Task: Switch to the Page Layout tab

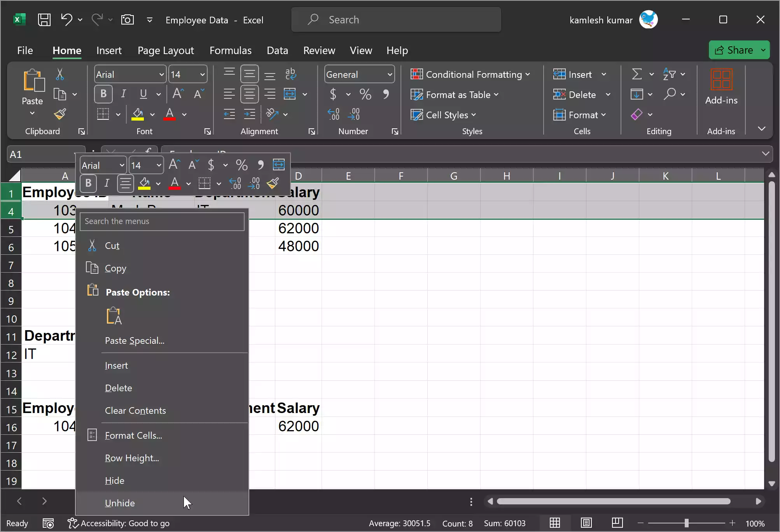Action: pos(166,51)
